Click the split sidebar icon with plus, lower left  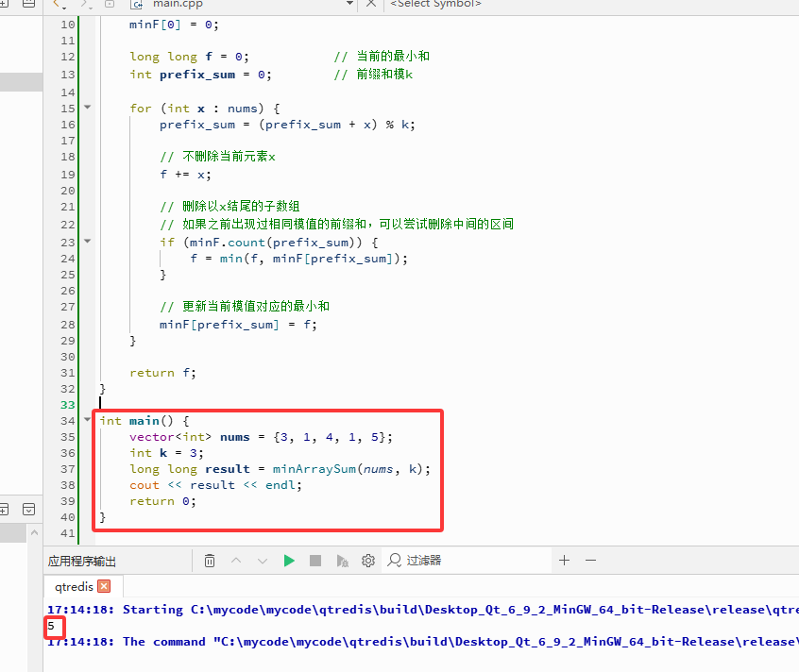pyautogui.click(x=4, y=509)
